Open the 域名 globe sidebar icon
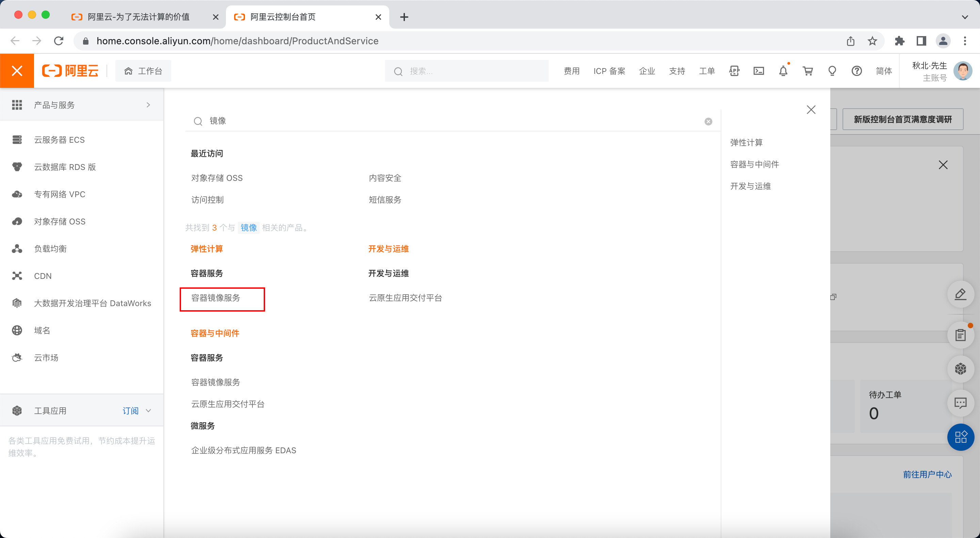980x538 pixels. point(17,330)
